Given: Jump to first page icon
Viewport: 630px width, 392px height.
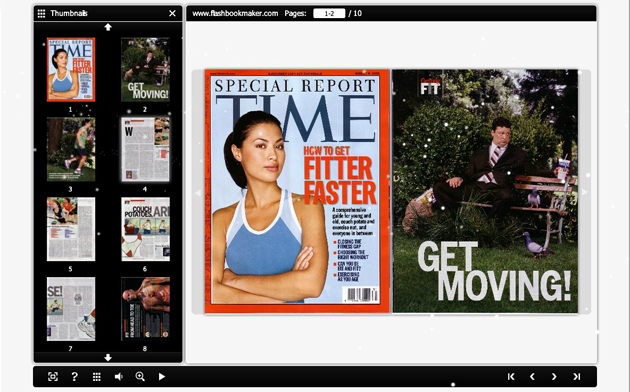Looking at the screenshot, I should pos(511,376).
